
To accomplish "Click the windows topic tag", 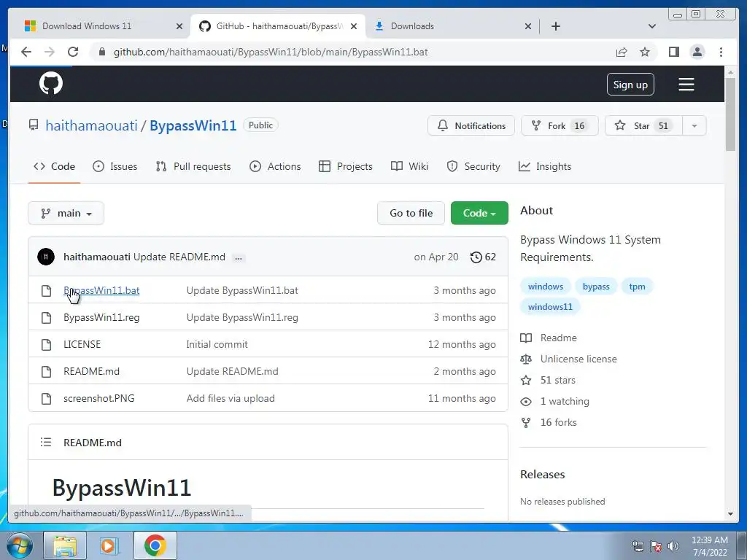I will point(546,287).
